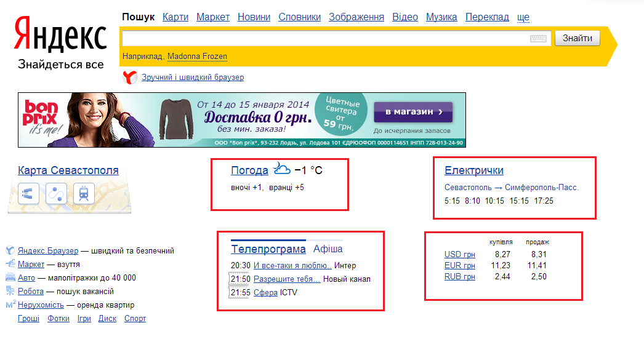The width and height of the screenshot is (644, 339).
Task: Open the virtual keyboard icon in search box
Action: 538,39
